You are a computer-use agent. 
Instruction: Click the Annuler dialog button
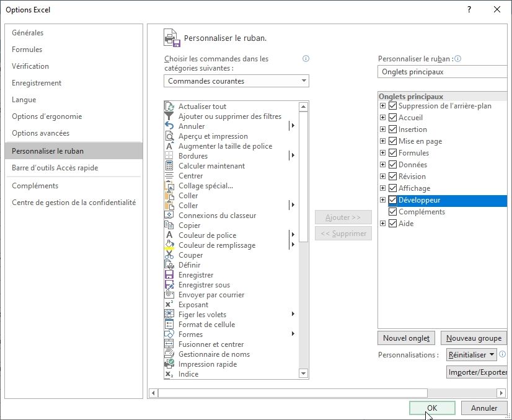(x=484, y=408)
